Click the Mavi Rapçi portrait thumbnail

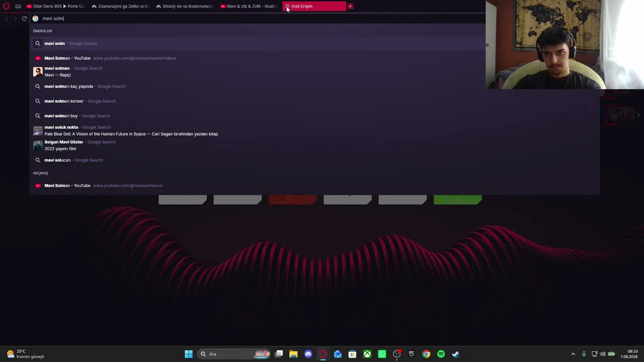(38, 71)
